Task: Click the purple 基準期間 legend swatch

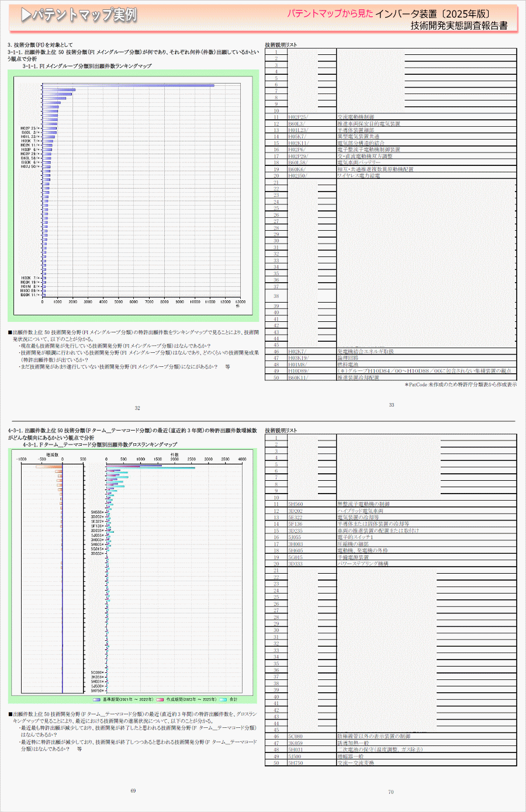Action: click(96, 699)
